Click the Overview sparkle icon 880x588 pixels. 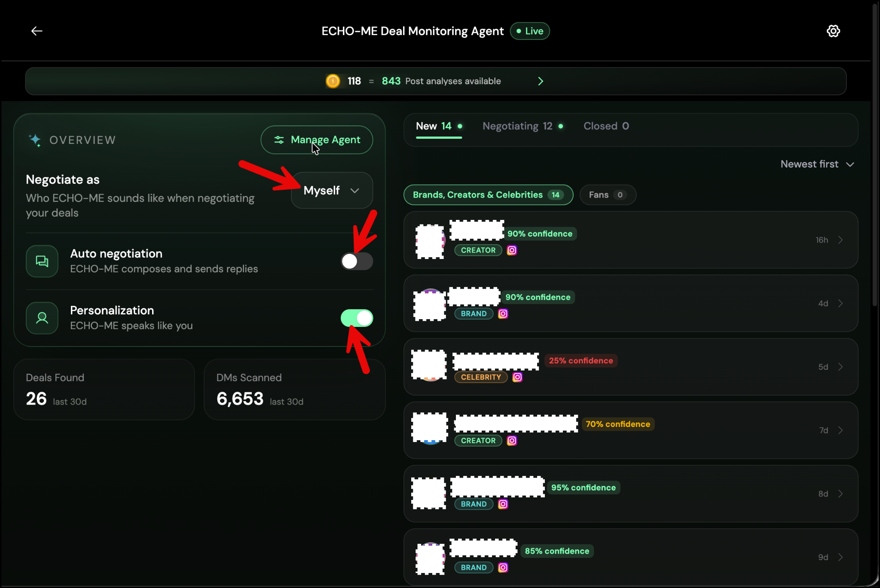click(35, 140)
